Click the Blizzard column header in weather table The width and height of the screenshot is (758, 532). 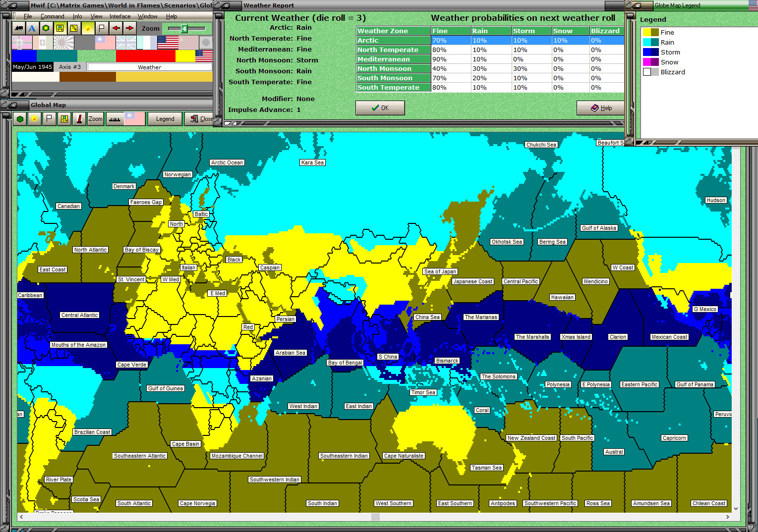606,31
